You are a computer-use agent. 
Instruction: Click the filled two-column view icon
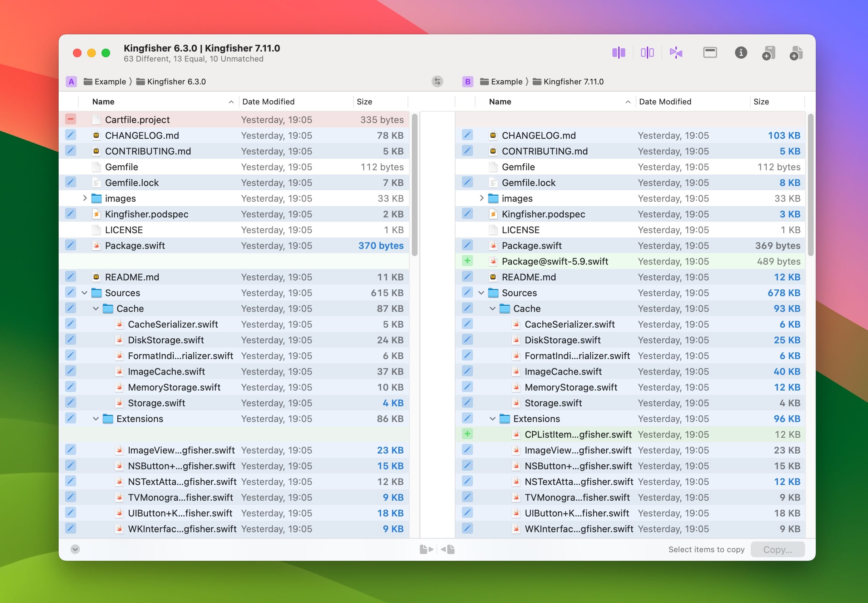pos(618,53)
